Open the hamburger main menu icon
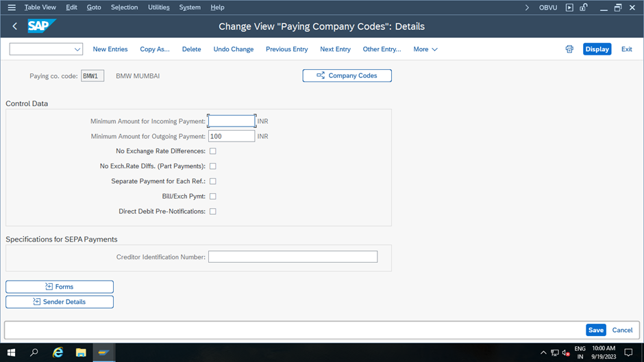This screenshot has width=644, height=362. pos(12,8)
